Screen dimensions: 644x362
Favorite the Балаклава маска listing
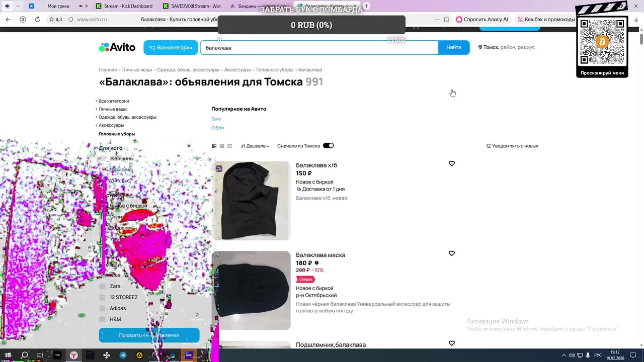click(451, 254)
